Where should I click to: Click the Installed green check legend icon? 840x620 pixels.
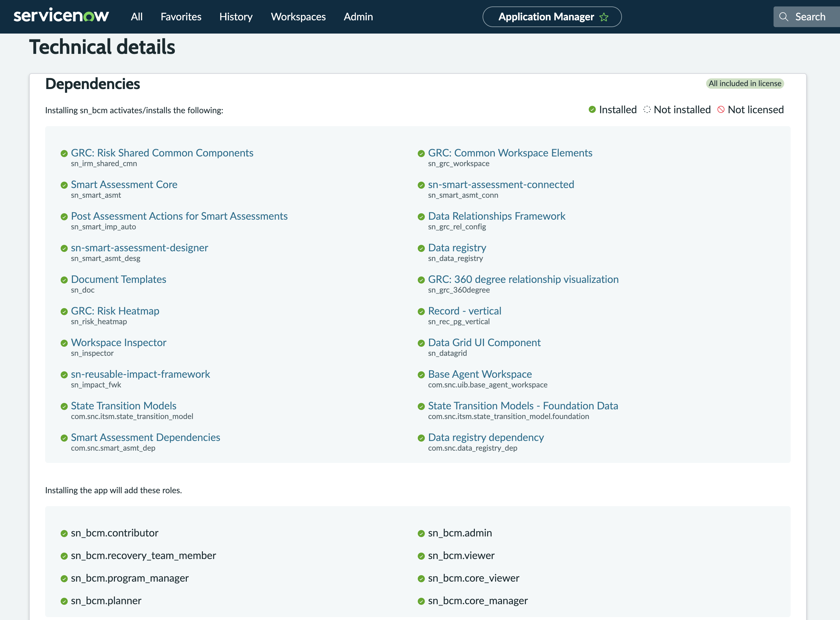(592, 110)
